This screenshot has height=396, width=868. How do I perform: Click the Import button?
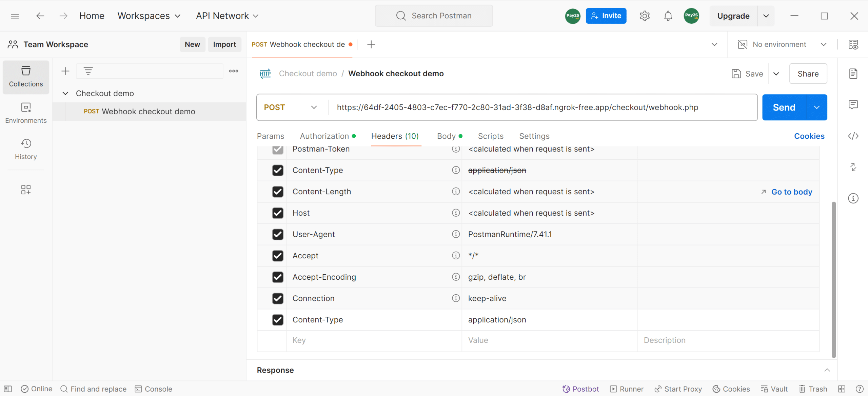click(x=224, y=44)
